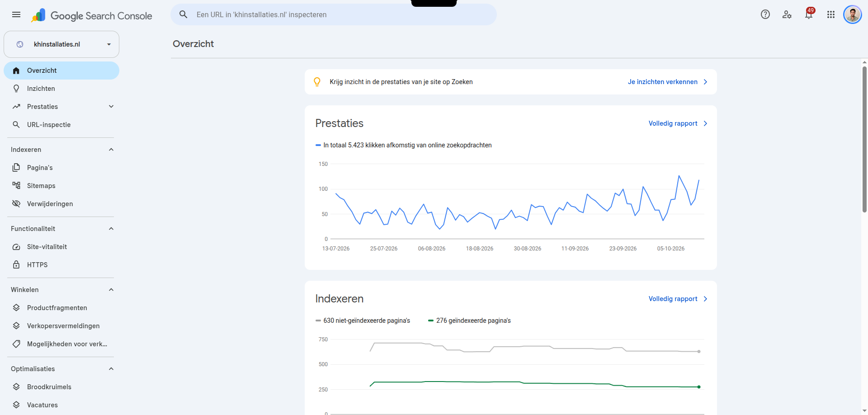
Task: Collapse the Optimalisaties section
Action: pos(111,369)
